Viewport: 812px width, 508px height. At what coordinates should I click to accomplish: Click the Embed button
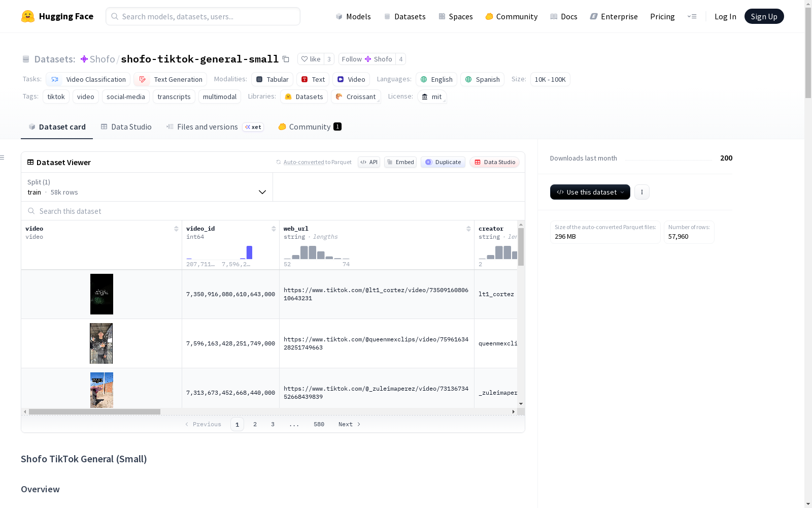[x=400, y=162]
